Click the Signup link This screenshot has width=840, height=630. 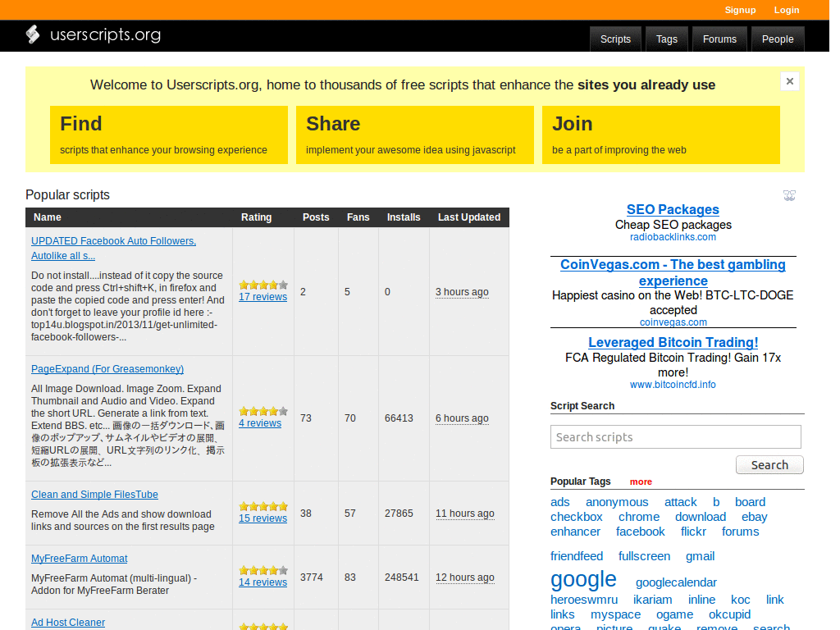tap(740, 10)
